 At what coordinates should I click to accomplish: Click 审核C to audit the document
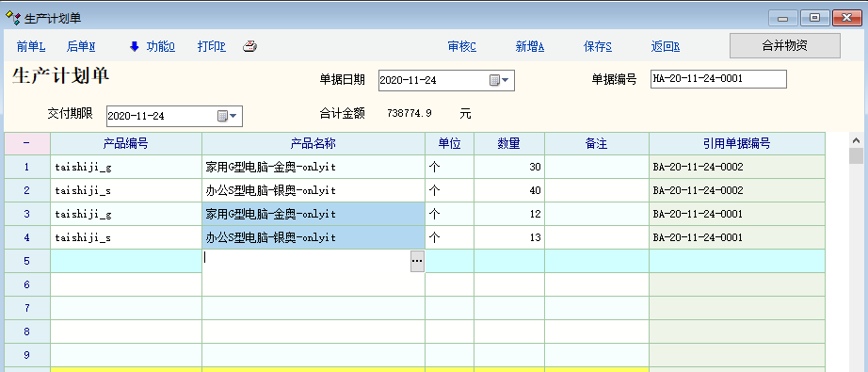tap(462, 46)
